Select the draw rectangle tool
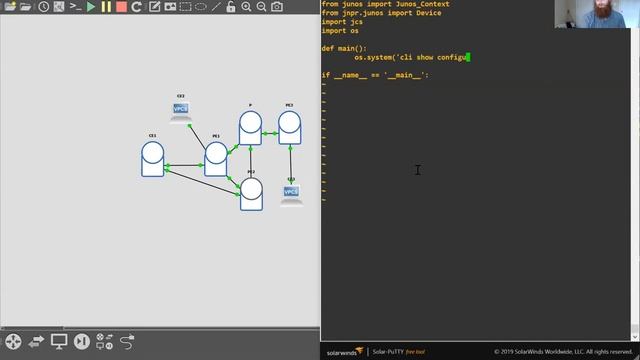The width and height of the screenshot is (640, 360). tap(185, 7)
